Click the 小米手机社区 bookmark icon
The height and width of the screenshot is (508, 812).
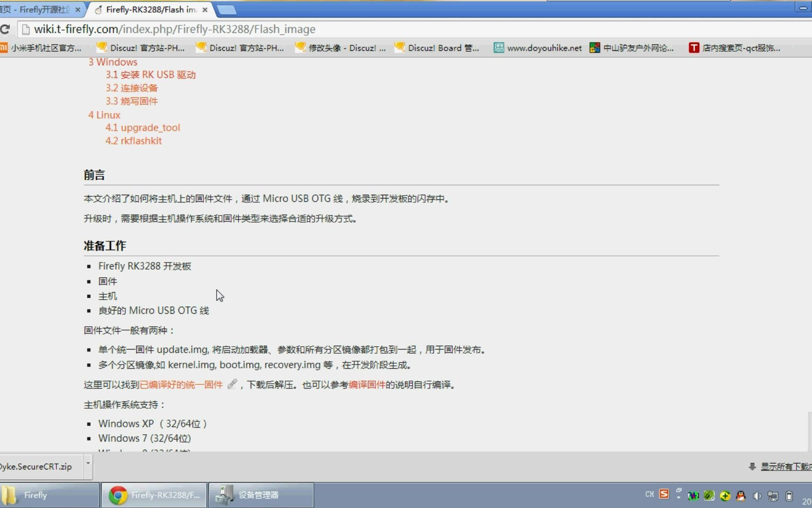(x=4, y=48)
